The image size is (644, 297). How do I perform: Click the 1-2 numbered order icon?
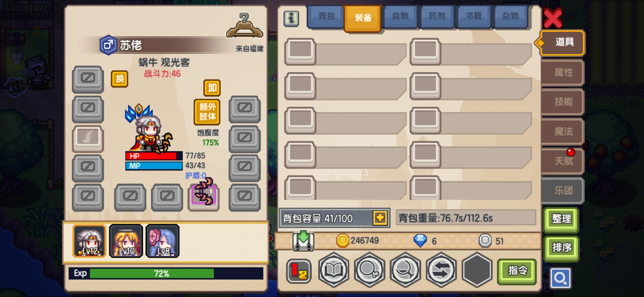[x=299, y=271]
